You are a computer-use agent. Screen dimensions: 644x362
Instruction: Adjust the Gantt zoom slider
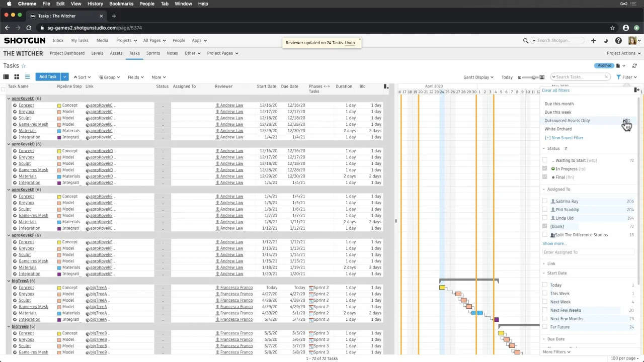point(534,77)
